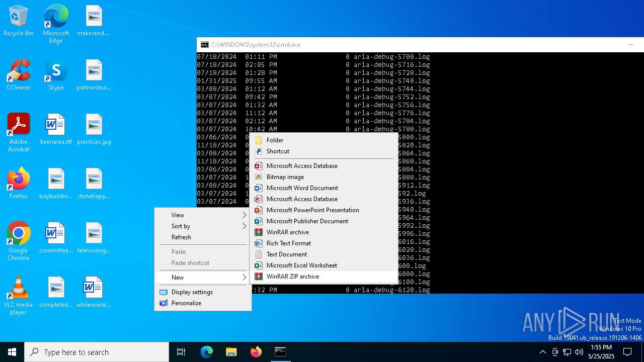Image resolution: width=644 pixels, height=362 pixels.
Task: Open volume control in system tray
Action: [x=579, y=352]
